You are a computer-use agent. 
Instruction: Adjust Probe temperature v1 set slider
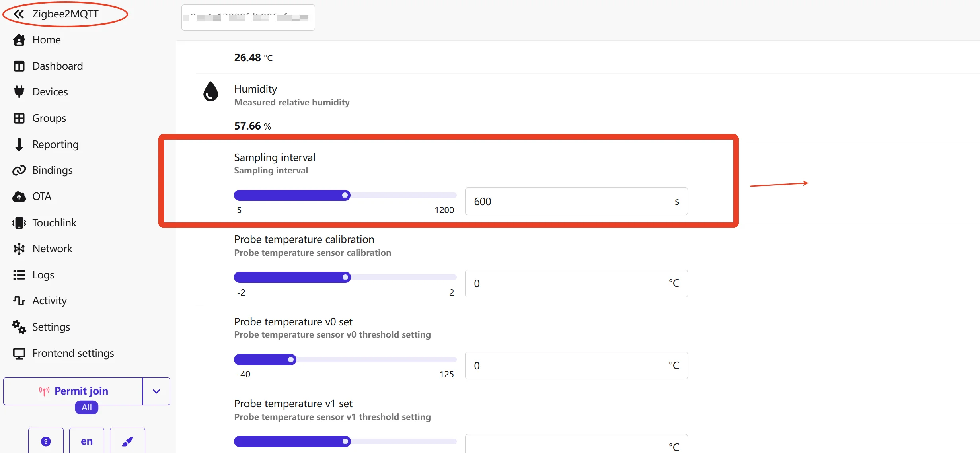[345, 441]
